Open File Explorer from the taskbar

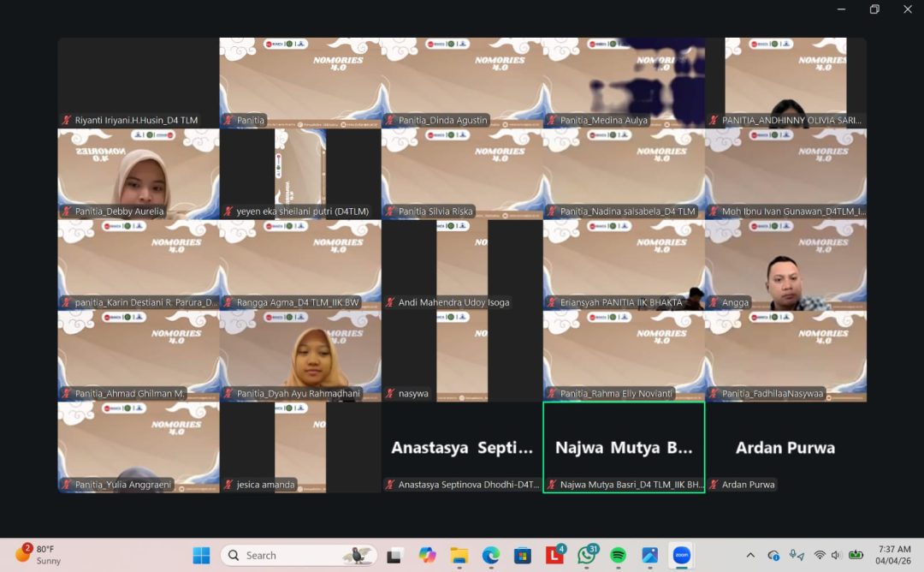pos(459,555)
